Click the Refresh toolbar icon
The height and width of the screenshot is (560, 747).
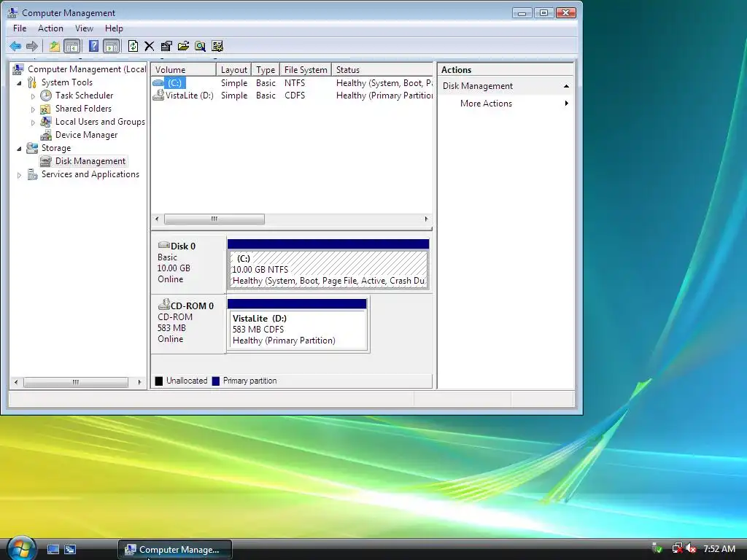(133, 46)
